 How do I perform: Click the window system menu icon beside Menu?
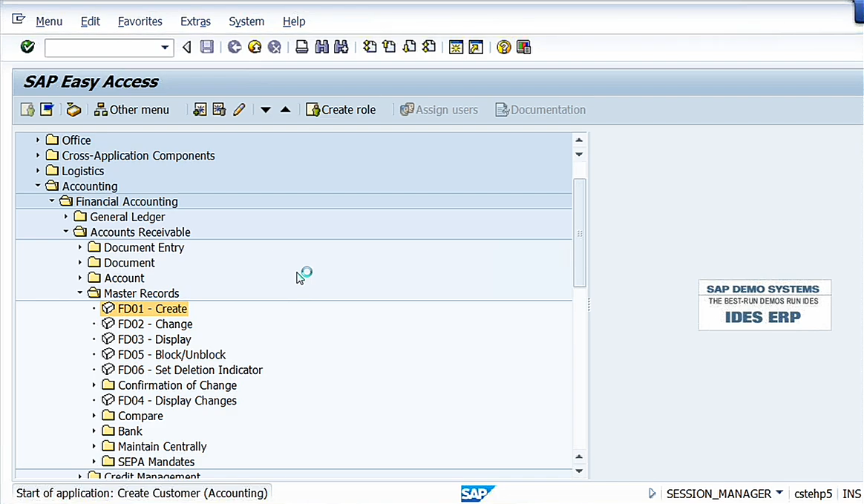[x=18, y=20]
